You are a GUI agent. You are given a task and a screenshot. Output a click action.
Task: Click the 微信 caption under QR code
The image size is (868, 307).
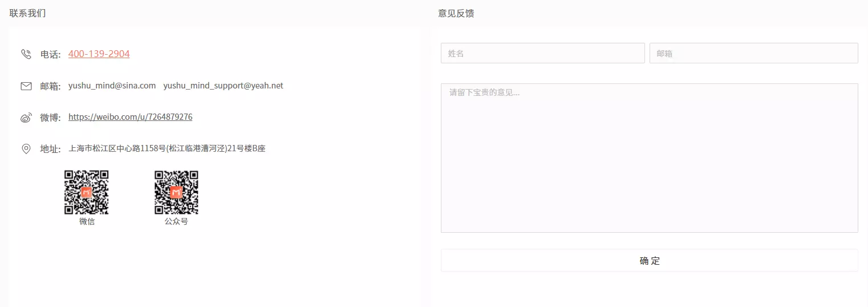87,221
